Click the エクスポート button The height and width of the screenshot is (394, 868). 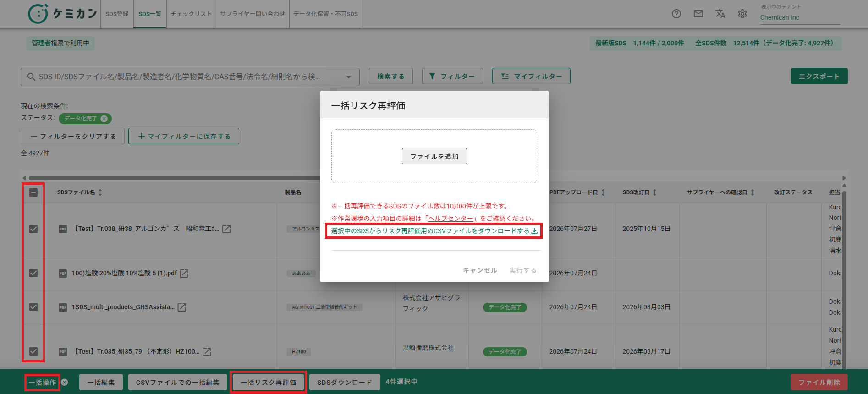(x=819, y=76)
